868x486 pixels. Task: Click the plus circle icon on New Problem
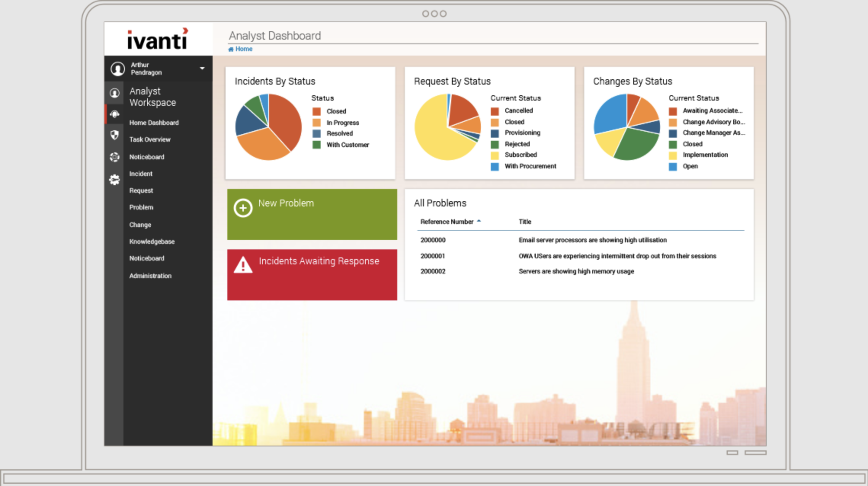click(x=243, y=208)
